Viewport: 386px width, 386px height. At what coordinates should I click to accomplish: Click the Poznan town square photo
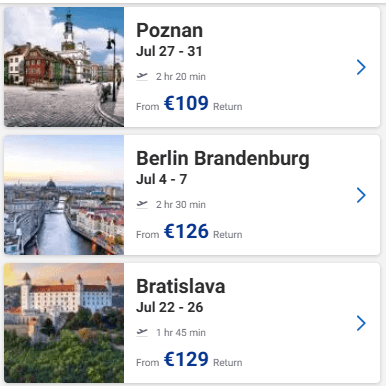[x=64, y=67]
